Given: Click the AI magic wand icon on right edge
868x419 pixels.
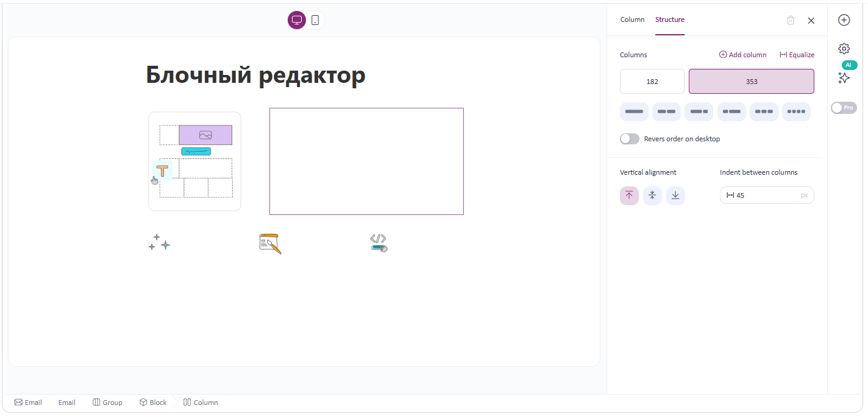Looking at the screenshot, I should click(844, 78).
